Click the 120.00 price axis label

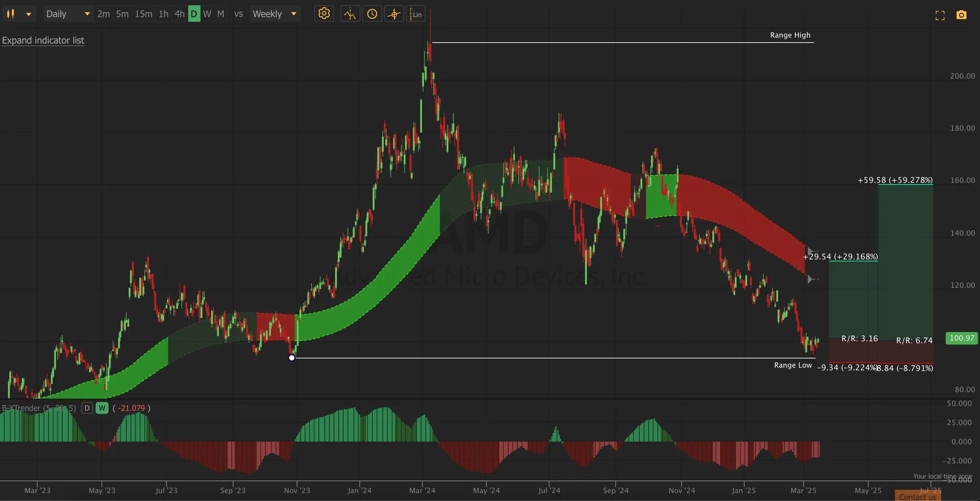tap(962, 285)
